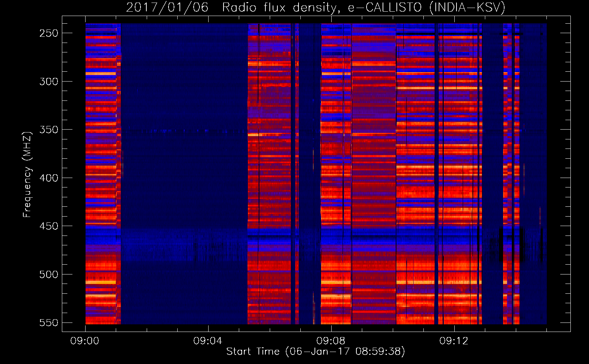Click the 350 frequency tick label
The width and height of the screenshot is (589, 364).
click(x=49, y=130)
